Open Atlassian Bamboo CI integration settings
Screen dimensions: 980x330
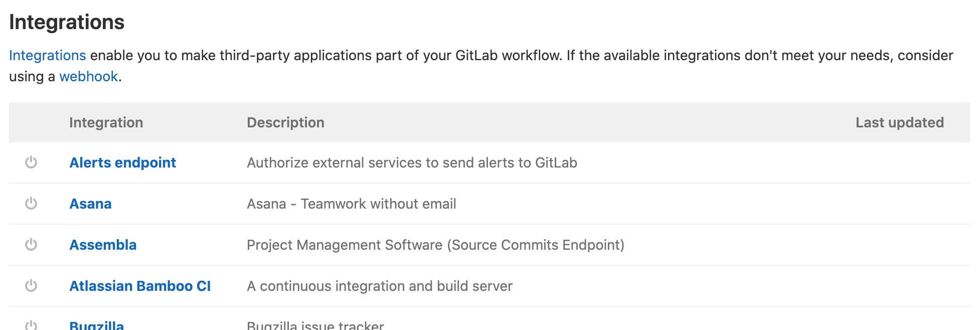point(140,286)
